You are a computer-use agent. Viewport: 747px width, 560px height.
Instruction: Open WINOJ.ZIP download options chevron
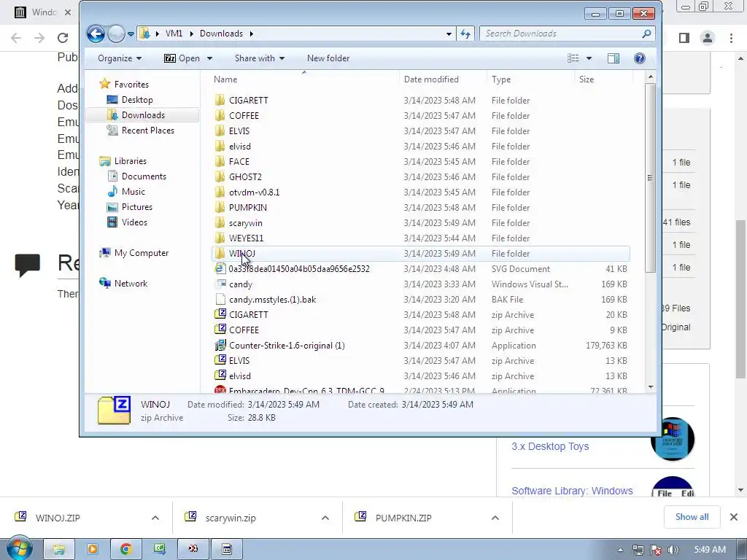tap(155, 518)
